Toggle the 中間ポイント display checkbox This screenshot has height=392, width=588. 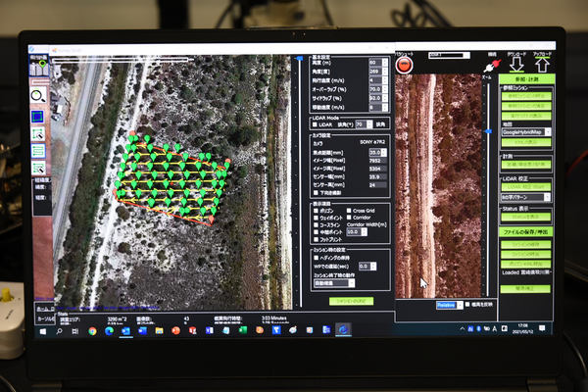(x=316, y=232)
